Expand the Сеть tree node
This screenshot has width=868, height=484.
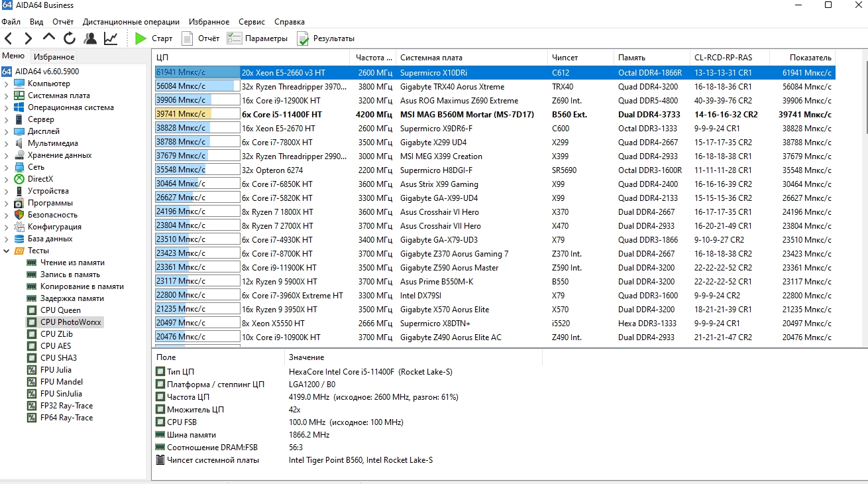click(7, 167)
